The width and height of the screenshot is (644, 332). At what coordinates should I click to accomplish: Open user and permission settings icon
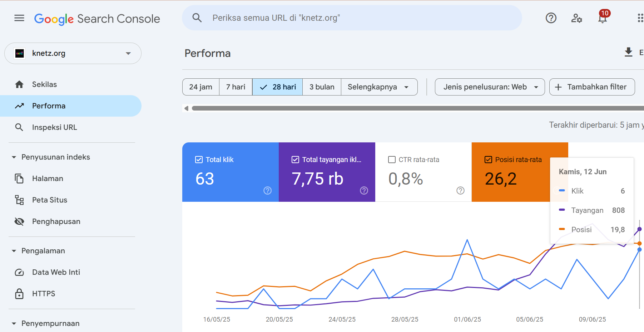[576, 18]
